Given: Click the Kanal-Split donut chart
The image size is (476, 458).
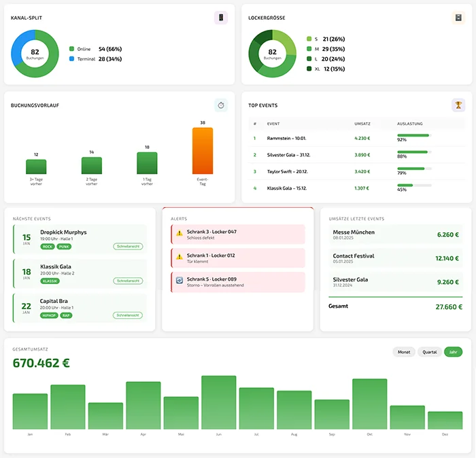Looking at the screenshot, I should click(35, 54).
